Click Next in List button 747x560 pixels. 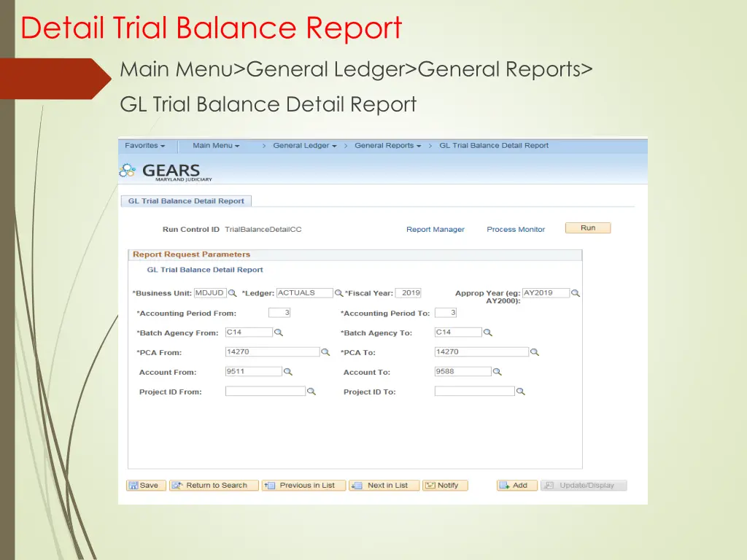tap(384, 485)
